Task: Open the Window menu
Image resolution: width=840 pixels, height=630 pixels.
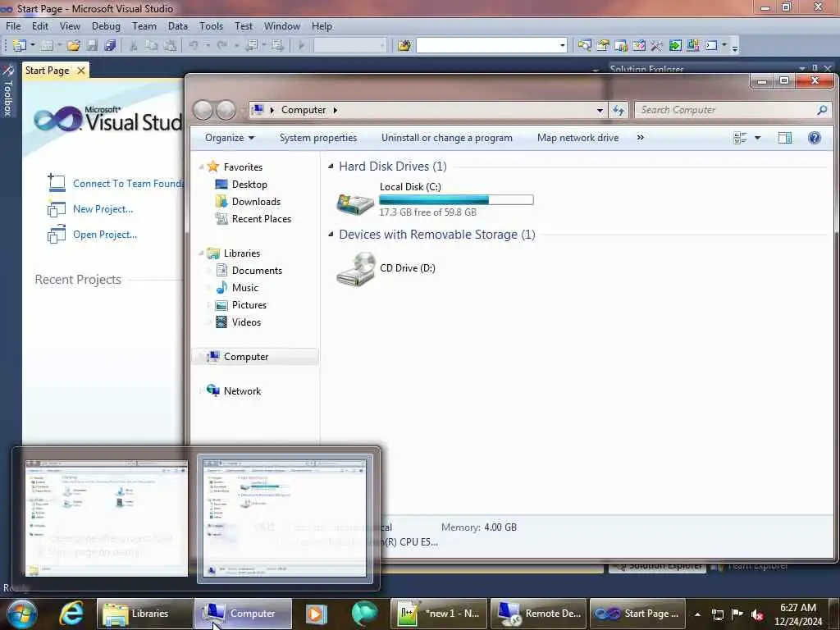Action: [282, 25]
